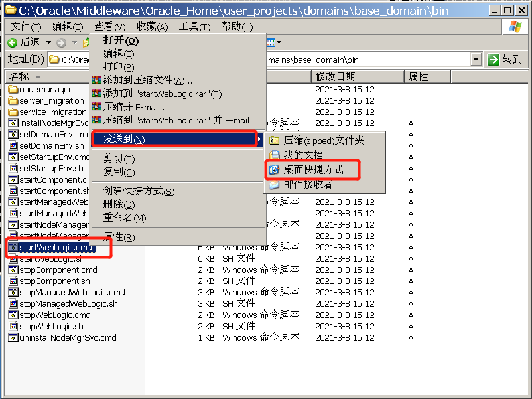This screenshot has height=399, width=532.
Task: Open the 工具(T) menu
Action: click(194, 27)
